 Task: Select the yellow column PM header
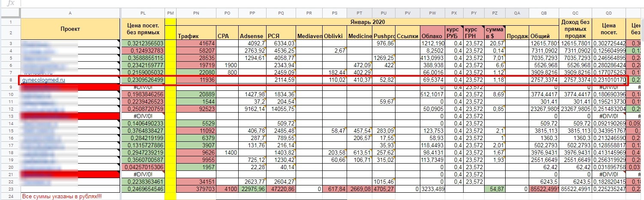coord(171,13)
